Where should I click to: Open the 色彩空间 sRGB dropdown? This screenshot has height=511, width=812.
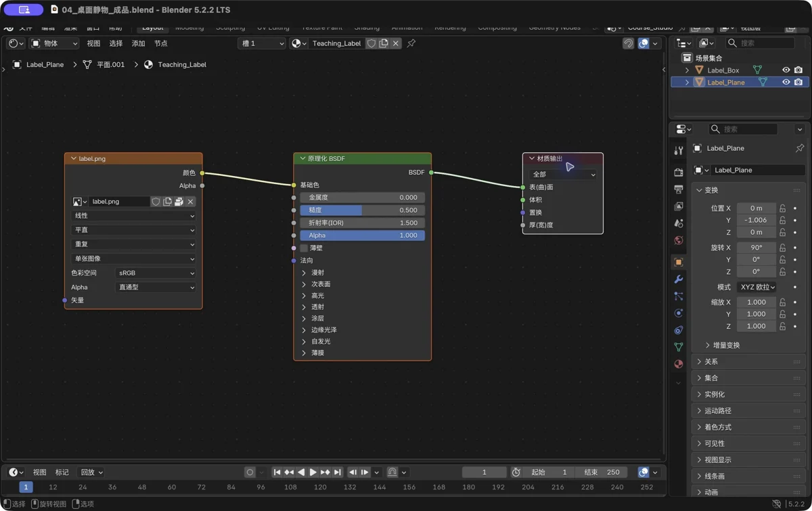click(x=156, y=273)
